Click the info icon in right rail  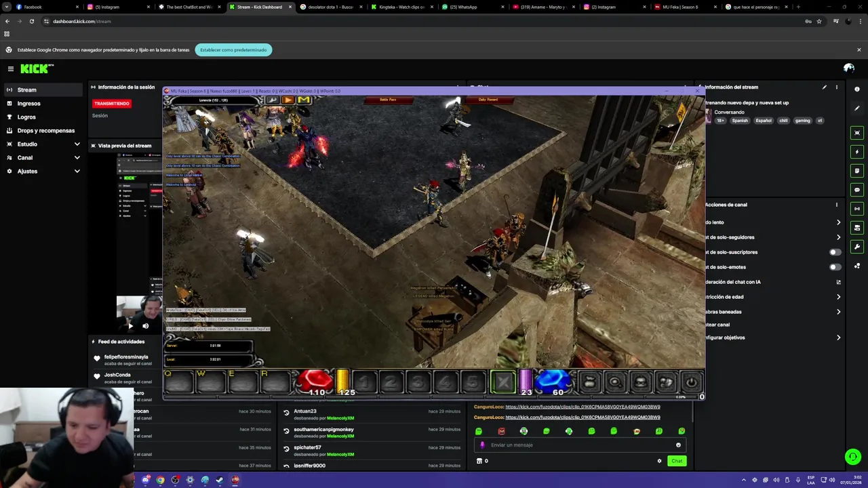tap(857, 89)
